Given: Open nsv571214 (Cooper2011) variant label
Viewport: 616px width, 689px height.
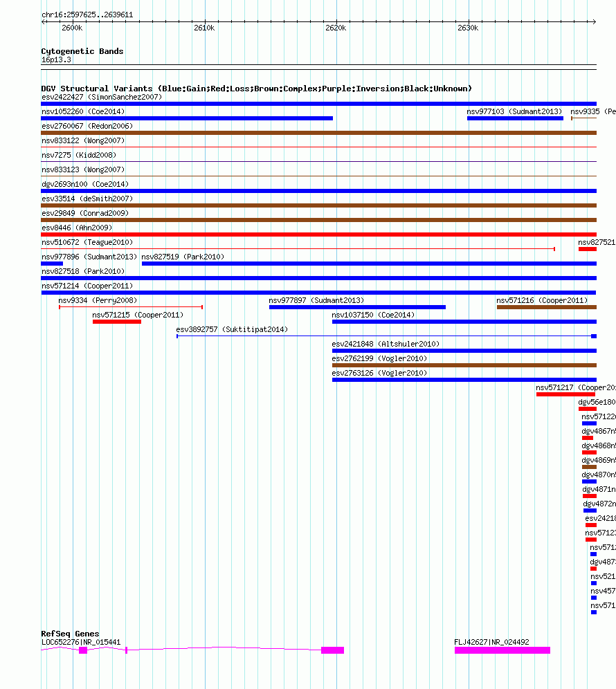Looking at the screenshot, I should click(x=87, y=286).
